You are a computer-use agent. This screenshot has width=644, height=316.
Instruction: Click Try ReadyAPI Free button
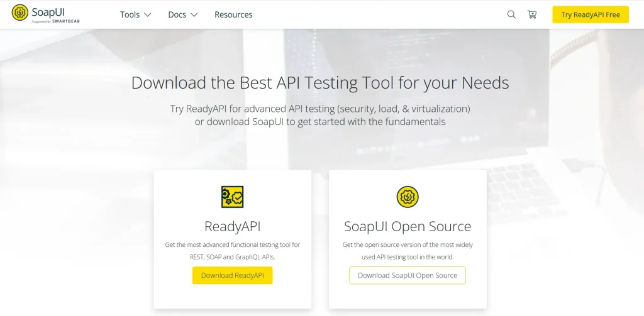point(590,14)
